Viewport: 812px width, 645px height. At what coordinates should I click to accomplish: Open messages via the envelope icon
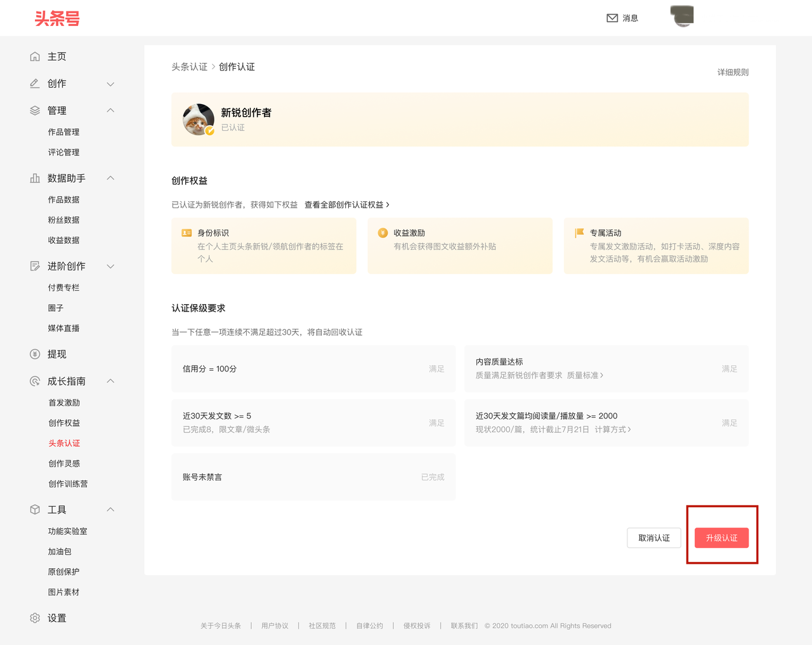(612, 18)
